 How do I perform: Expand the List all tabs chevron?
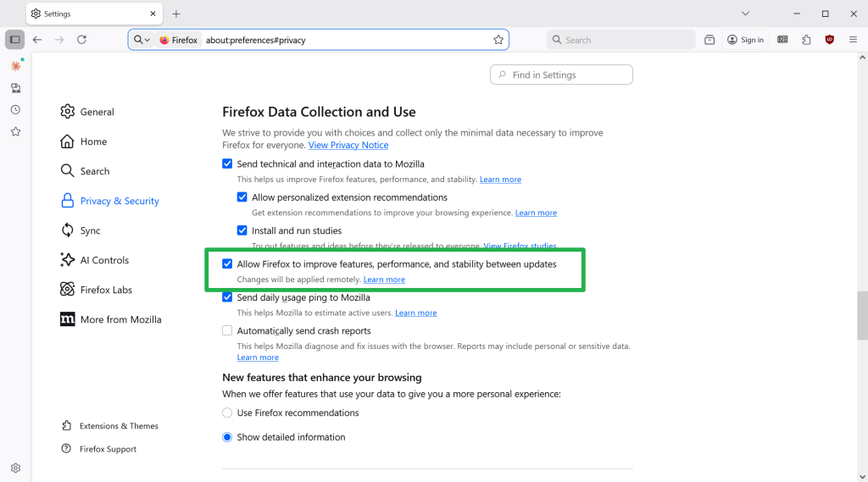[x=745, y=14]
